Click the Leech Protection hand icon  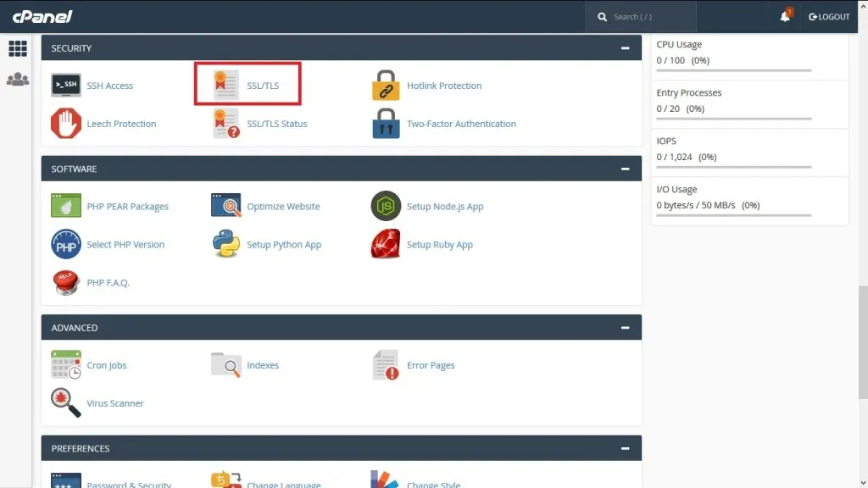click(x=66, y=124)
